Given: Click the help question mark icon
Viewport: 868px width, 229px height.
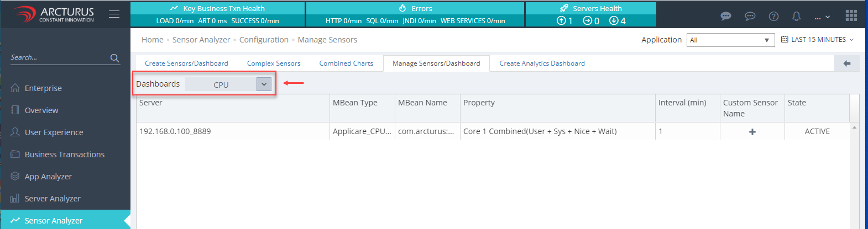Looking at the screenshot, I should coord(773,16).
